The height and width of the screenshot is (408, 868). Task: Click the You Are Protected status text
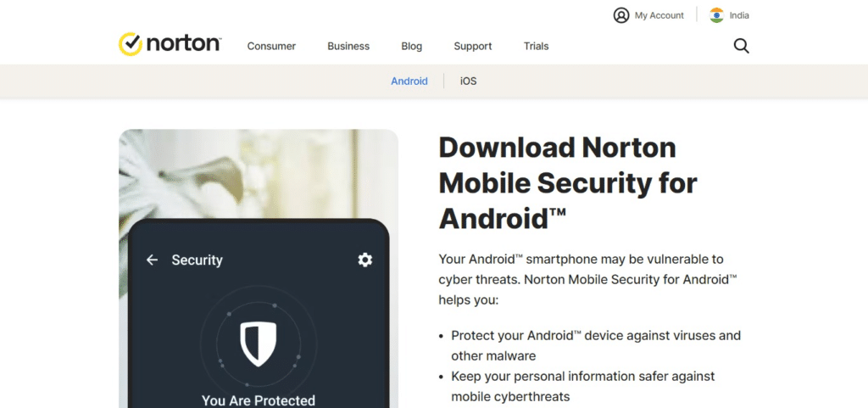pos(258,400)
